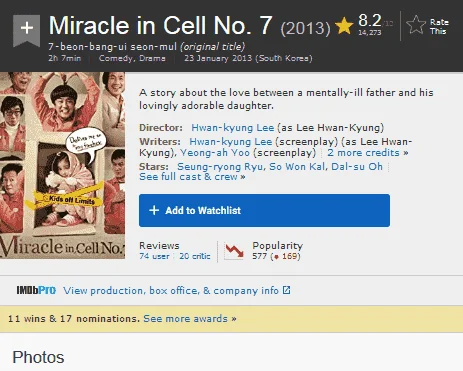Open Dal-su Oh's profile

click(357, 166)
